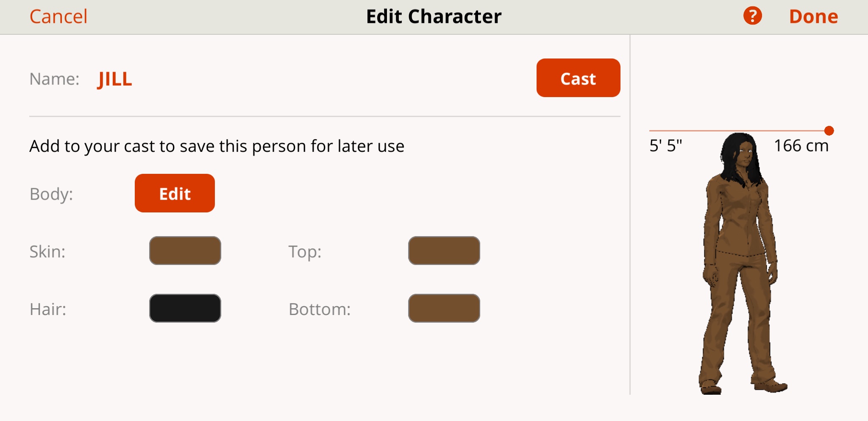Viewport: 868px width, 421px height.
Task: Click the 3D character preview figure
Action: coord(740,263)
